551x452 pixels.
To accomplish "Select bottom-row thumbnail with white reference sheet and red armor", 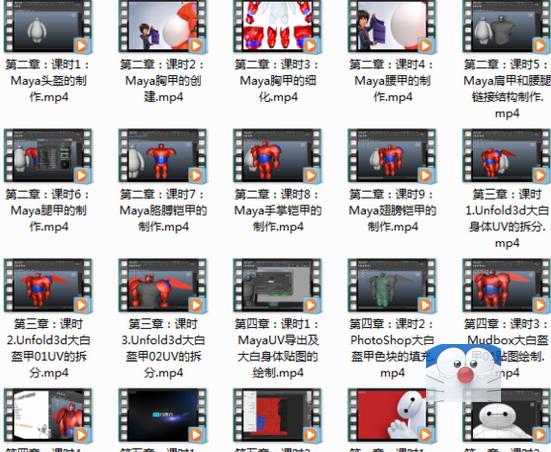I will pyautogui.click(x=48, y=415).
